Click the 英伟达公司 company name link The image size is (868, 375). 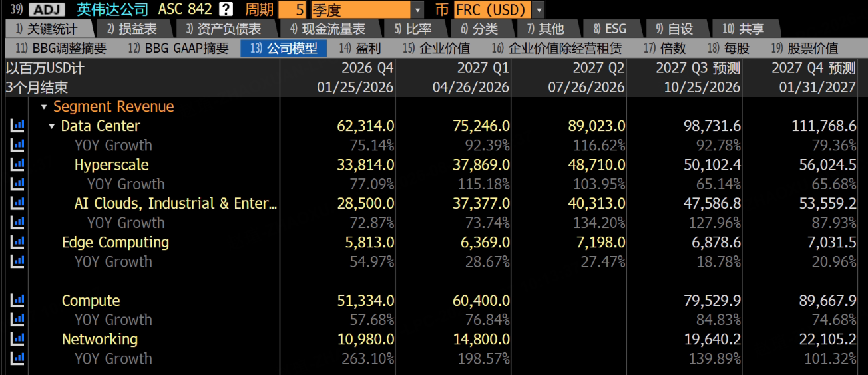[113, 9]
